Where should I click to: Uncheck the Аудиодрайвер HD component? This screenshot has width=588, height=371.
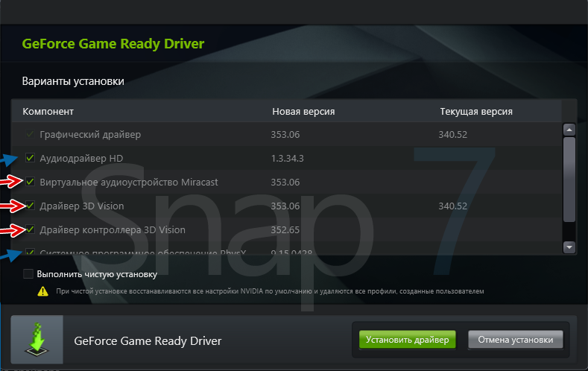click(30, 158)
